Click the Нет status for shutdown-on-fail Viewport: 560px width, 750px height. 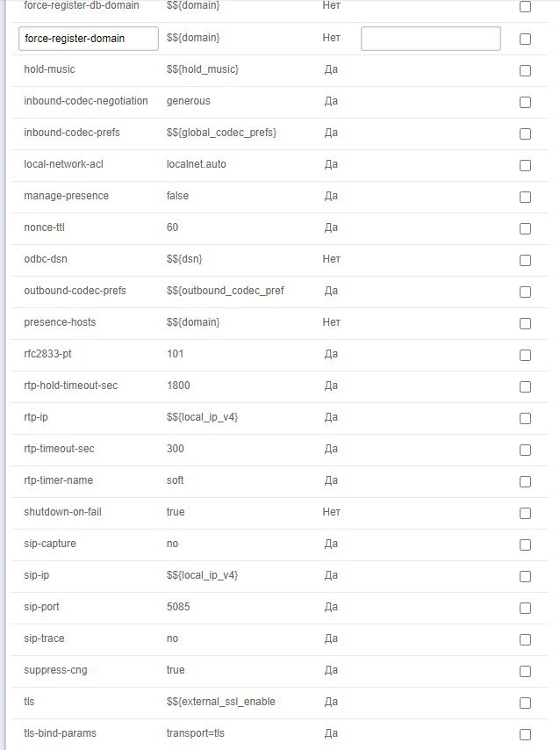click(x=331, y=512)
